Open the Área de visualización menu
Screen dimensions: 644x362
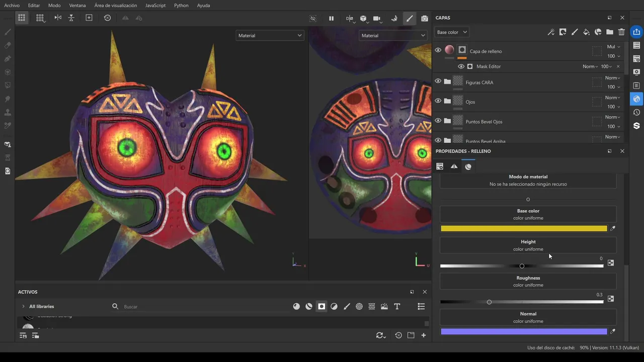(116, 6)
